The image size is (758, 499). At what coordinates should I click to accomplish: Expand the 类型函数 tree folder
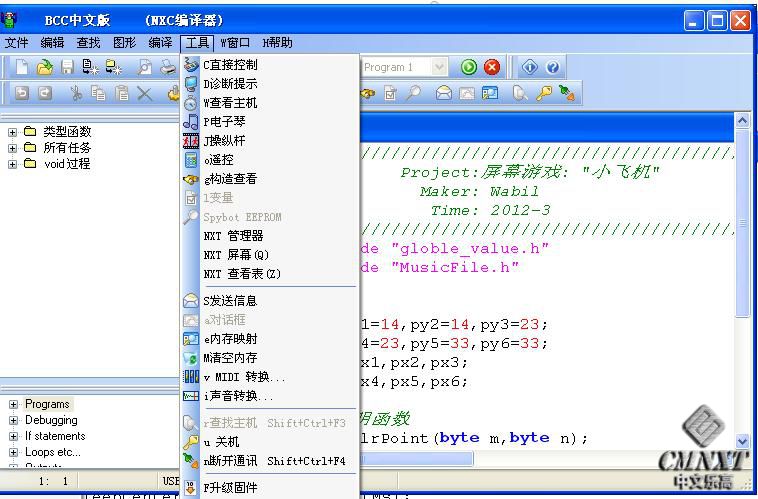pos(13,132)
